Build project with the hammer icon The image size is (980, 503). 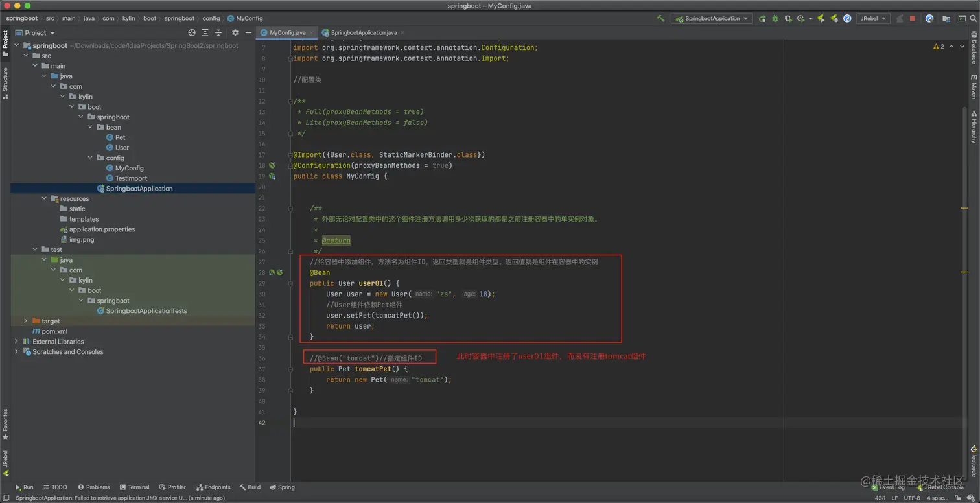[x=660, y=18]
